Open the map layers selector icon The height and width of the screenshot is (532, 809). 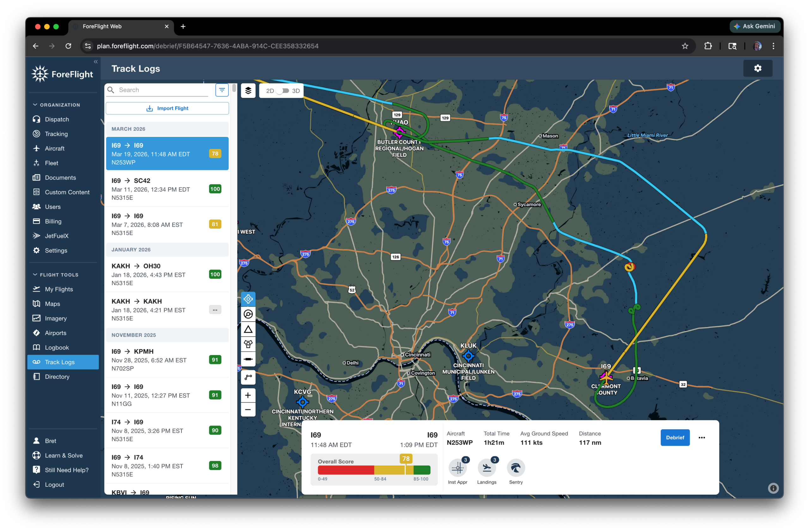[x=248, y=90]
